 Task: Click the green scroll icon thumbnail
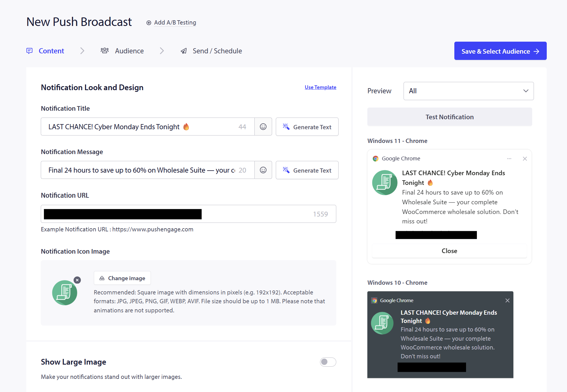(65, 293)
